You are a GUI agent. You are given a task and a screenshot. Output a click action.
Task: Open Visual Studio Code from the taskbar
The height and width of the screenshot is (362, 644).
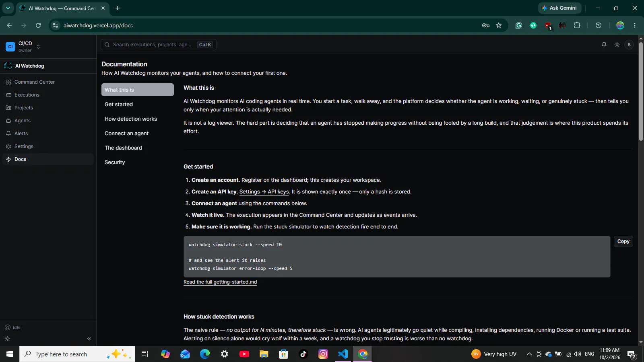343,354
